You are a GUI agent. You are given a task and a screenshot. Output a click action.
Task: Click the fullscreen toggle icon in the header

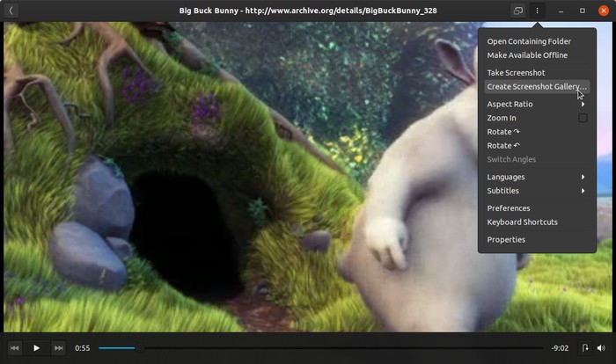coord(518,11)
